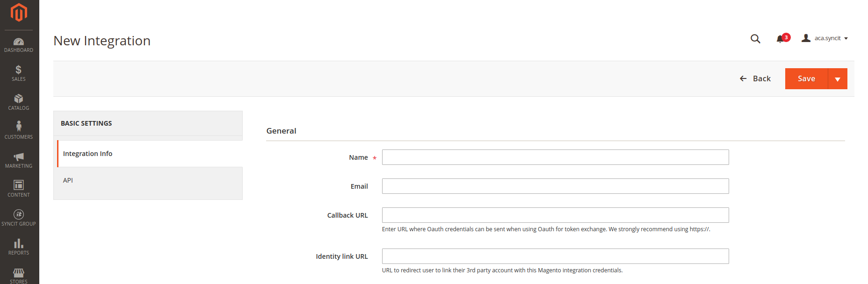Open the Sales menu
This screenshot has height=284, width=868.
click(x=19, y=74)
